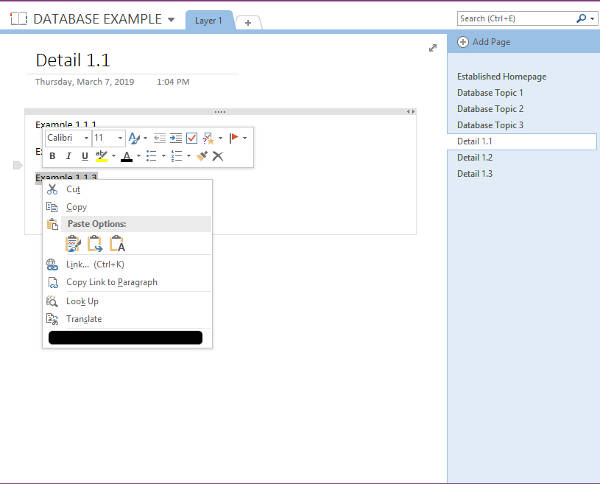The height and width of the screenshot is (484, 600).
Task: Click the Format Painter brush icon
Action: pyautogui.click(x=201, y=156)
